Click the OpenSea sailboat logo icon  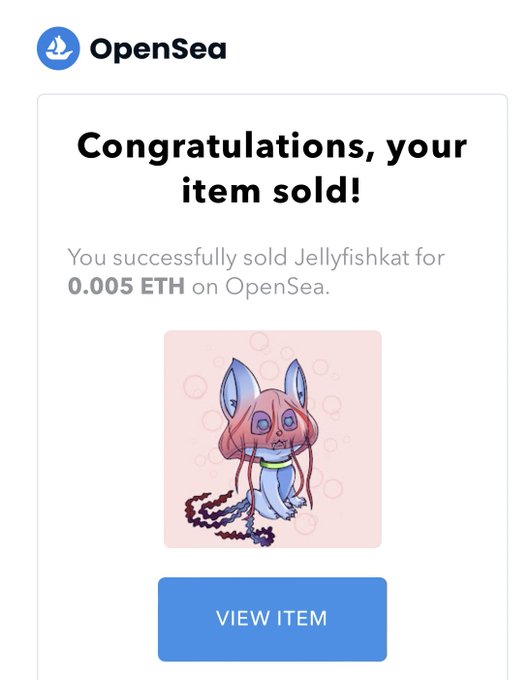coord(59,48)
